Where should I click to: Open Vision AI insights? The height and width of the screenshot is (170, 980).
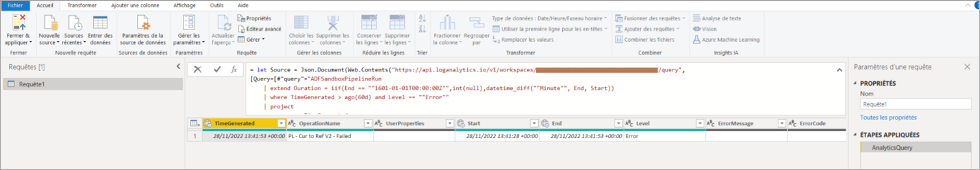704,29
